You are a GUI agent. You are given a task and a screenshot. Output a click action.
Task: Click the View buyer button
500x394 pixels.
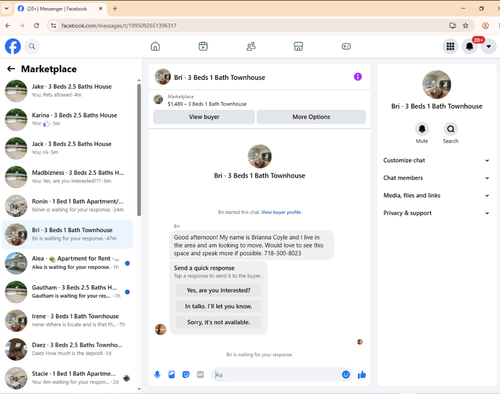[x=204, y=117]
